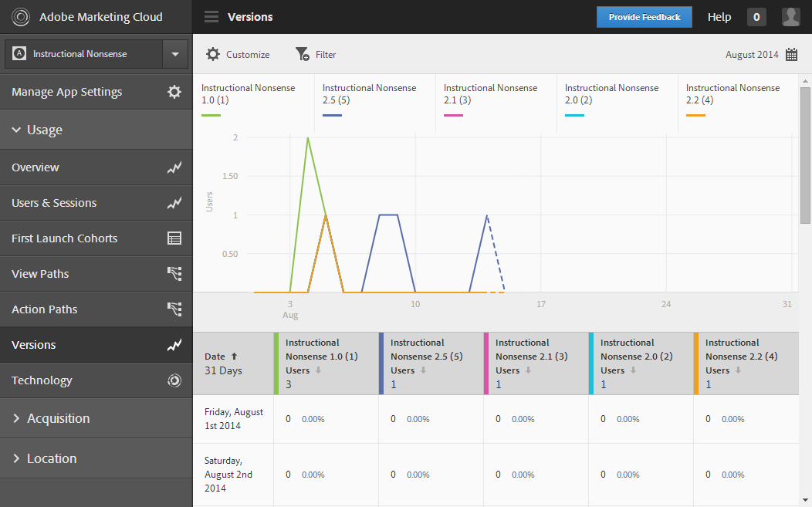The image size is (812, 507).
Task: Click the Manage App Settings gear icon
Action: click(174, 92)
